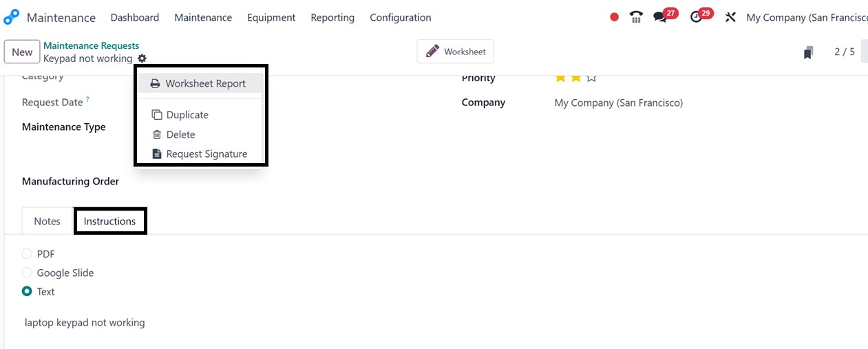The width and height of the screenshot is (868, 349).
Task: Open the VoIP phone icon
Action: 636,17
